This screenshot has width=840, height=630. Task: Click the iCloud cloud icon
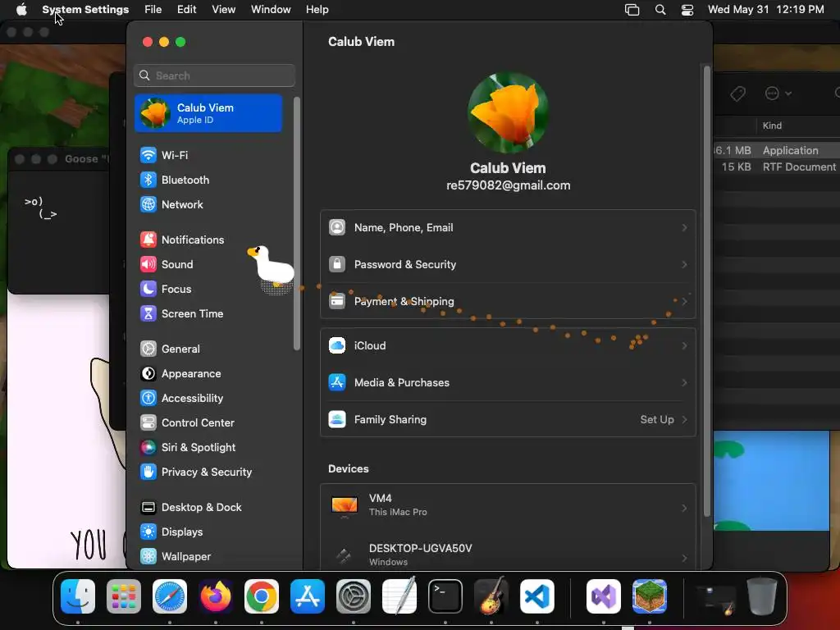[337, 345]
